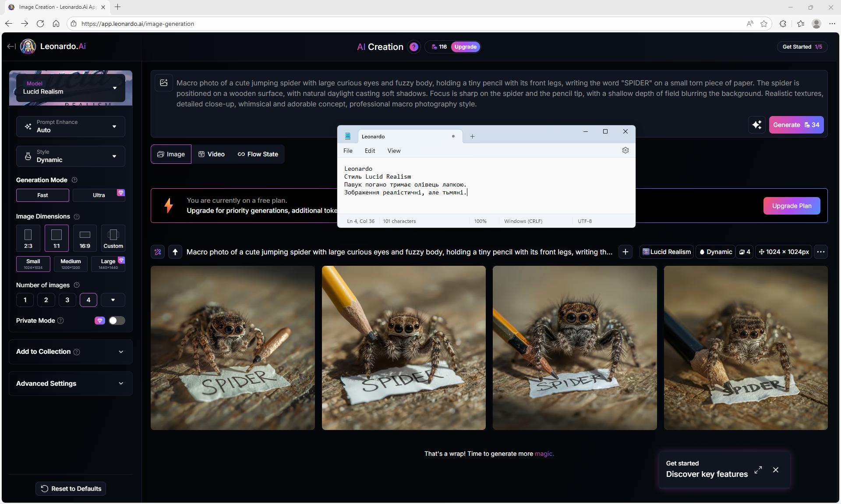Toggle Private Mode switch
This screenshot has height=504, width=841.
coord(117,321)
